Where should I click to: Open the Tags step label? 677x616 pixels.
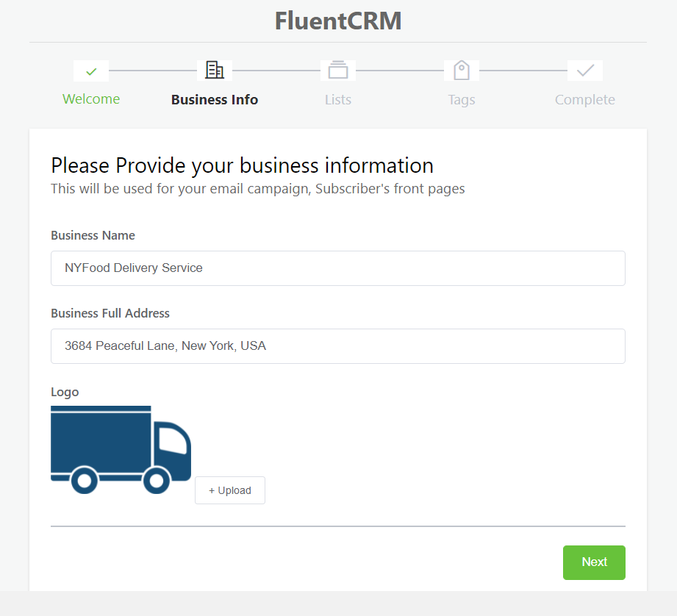coord(461,99)
